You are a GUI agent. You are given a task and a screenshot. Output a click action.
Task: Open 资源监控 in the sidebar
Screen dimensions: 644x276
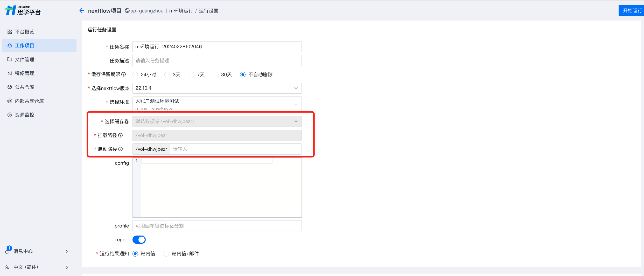pos(39,115)
